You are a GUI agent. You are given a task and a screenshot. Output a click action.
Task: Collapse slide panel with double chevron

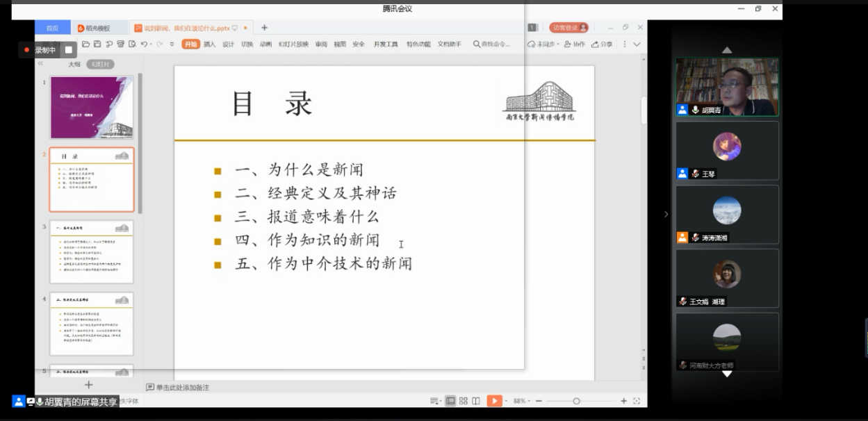40,64
